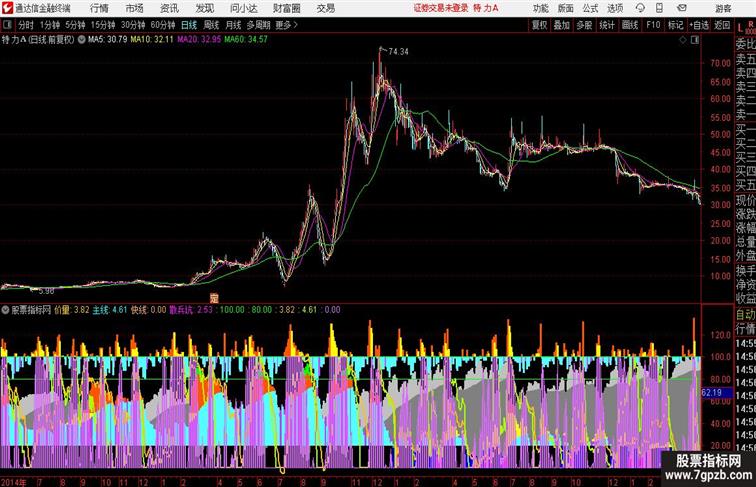
Task: Click the 画线 draw line toolbar button
Action: 630,25
